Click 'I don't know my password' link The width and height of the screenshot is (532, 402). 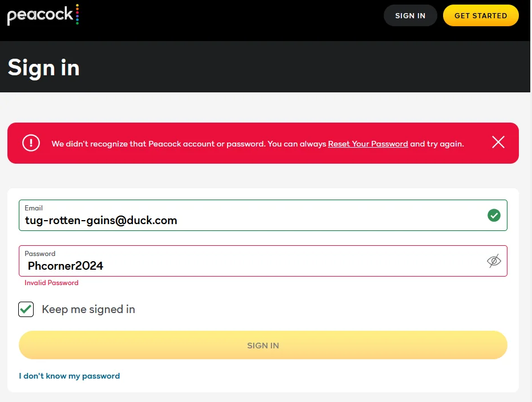pyautogui.click(x=69, y=376)
